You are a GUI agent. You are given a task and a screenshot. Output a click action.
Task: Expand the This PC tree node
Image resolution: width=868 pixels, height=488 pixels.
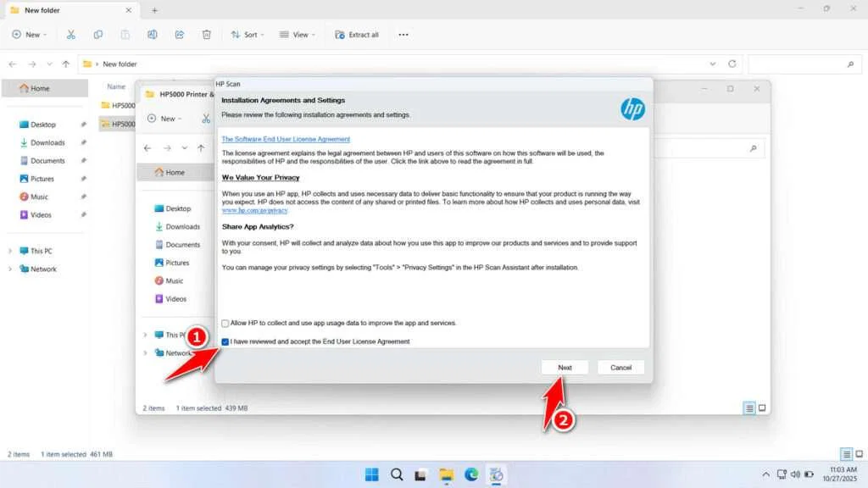coord(10,251)
